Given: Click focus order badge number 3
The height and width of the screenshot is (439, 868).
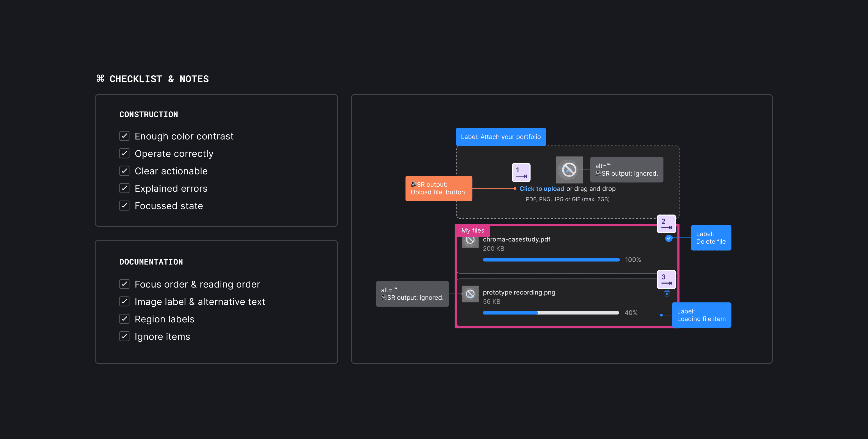Looking at the screenshot, I should (666, 279).
